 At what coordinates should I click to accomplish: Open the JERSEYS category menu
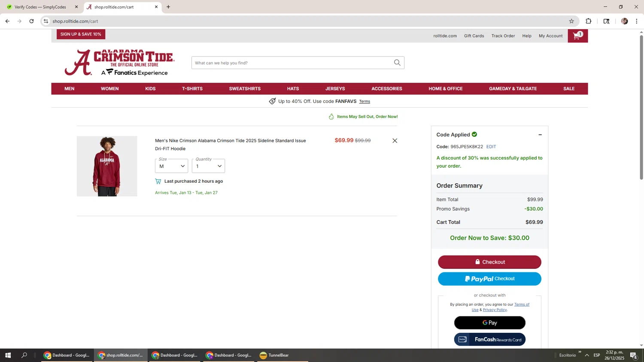(335, 89)
